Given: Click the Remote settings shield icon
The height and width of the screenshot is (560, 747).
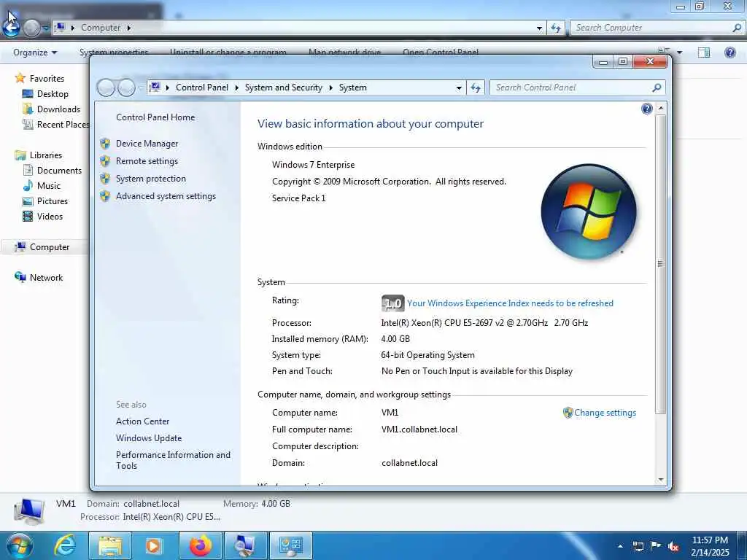Looking at the screenshot, I should [105, 161].
